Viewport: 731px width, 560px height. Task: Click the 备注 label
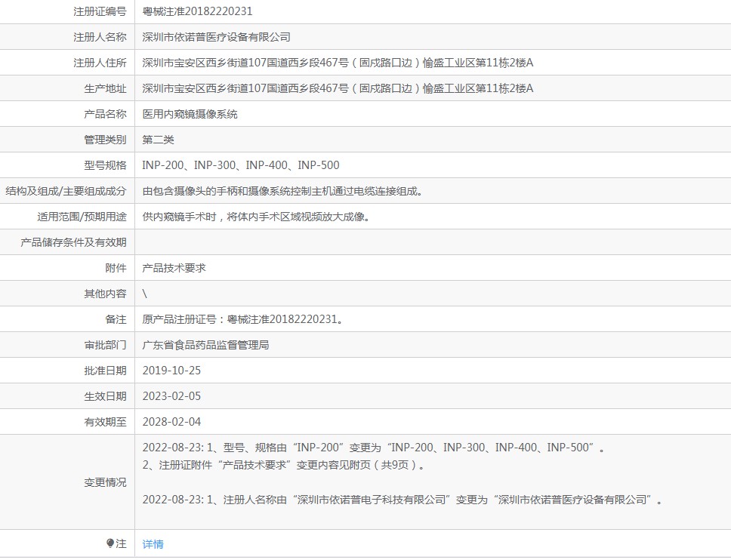click(116, 319)
